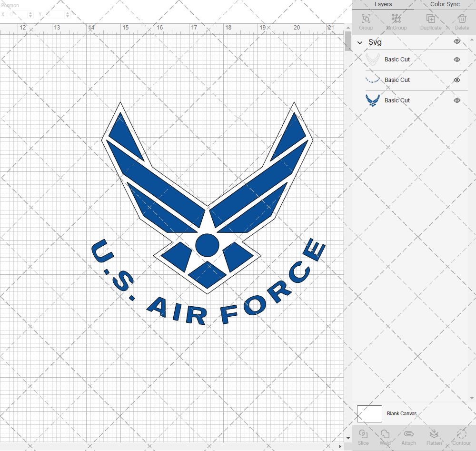The image size is (476, 451).
Task: Click the canvas horizontal scroll right arrow
Action: coord(340,446)
